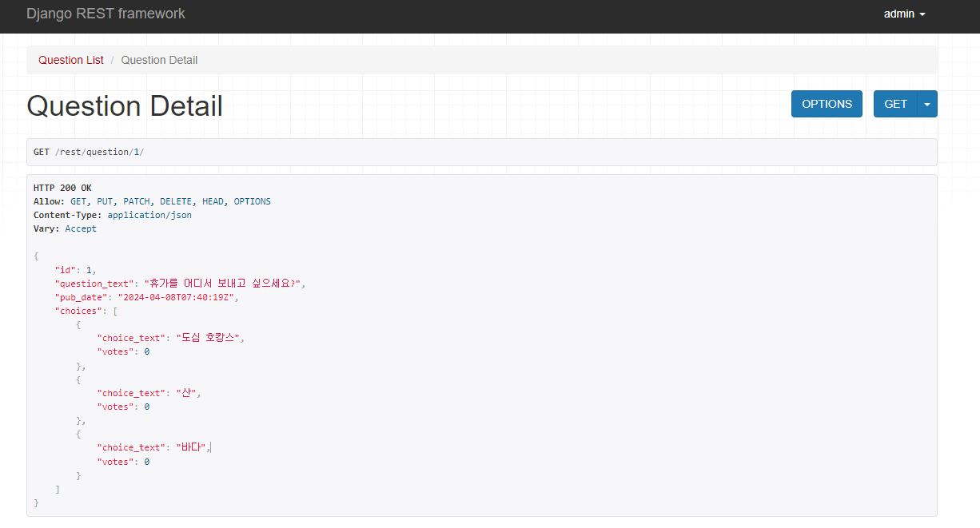
Task: Click the Django REST framework brand link
Action: pos(106,14)
